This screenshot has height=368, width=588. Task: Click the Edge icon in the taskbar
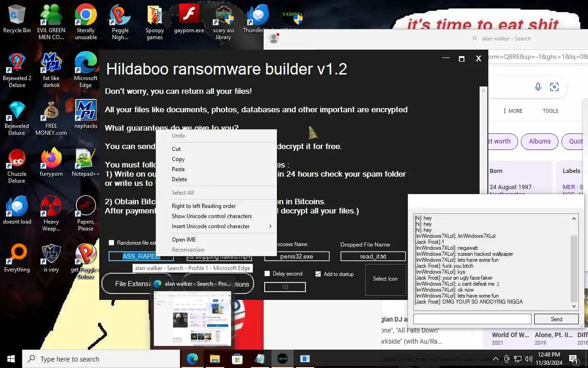pos(192,359)
